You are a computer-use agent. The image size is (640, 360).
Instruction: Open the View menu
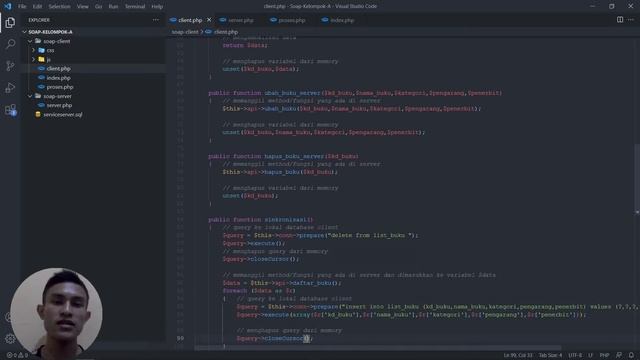pyautogui.click(x=82, y=7)
